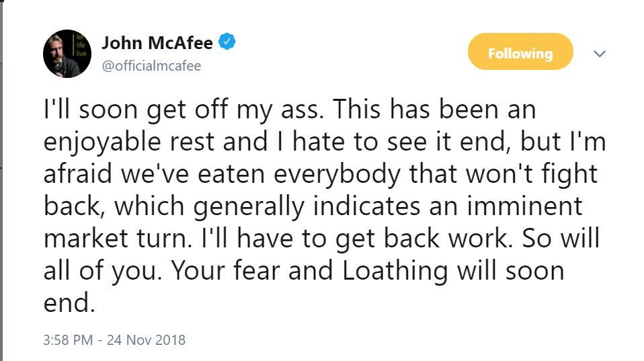
Task: Open the tweet's 3:58 PM time link
Action: coord(68,340)
